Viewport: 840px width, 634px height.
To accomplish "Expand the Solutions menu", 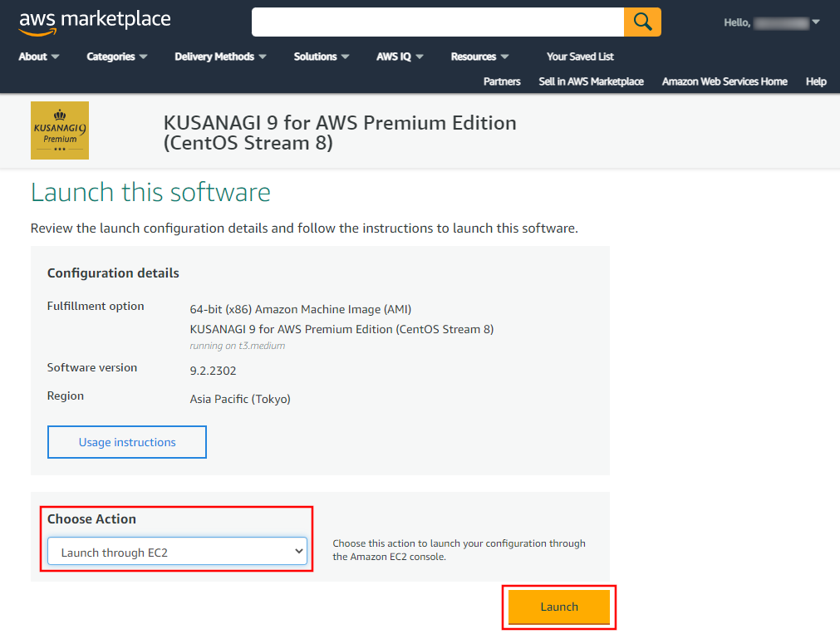I will click(321, 57).
